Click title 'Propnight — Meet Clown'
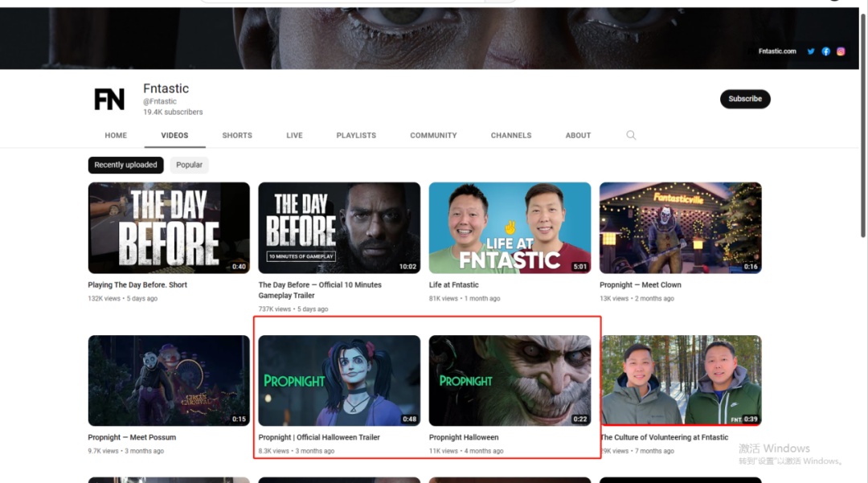This screenshot has width=868, height=483. point(640,285)
